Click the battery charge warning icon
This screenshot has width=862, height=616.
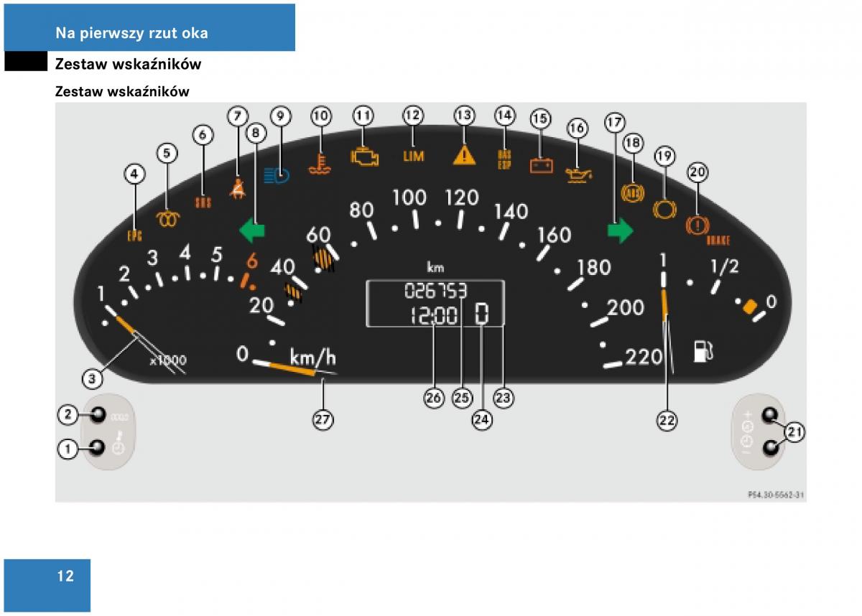[542, 165]
